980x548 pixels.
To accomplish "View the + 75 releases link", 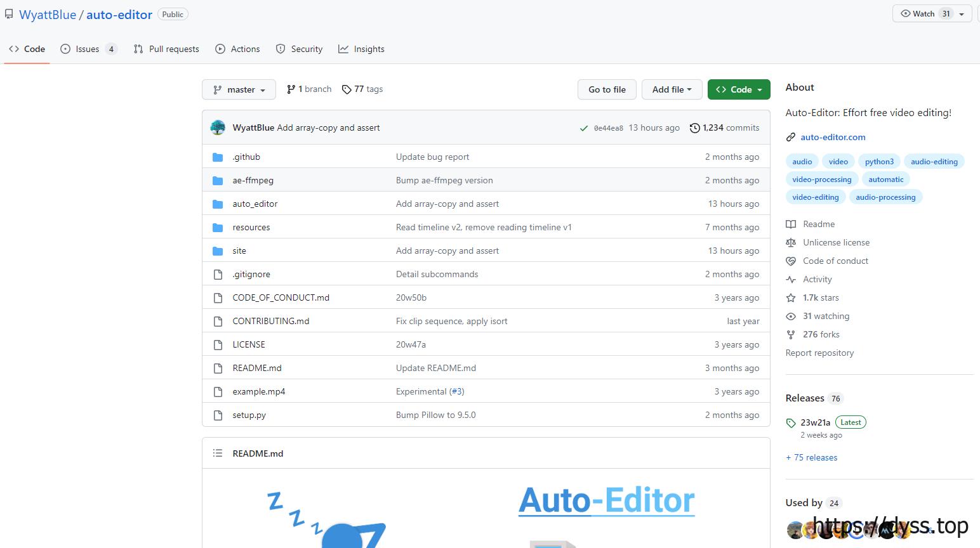I will pyautogui.click(x=811, y=457).
